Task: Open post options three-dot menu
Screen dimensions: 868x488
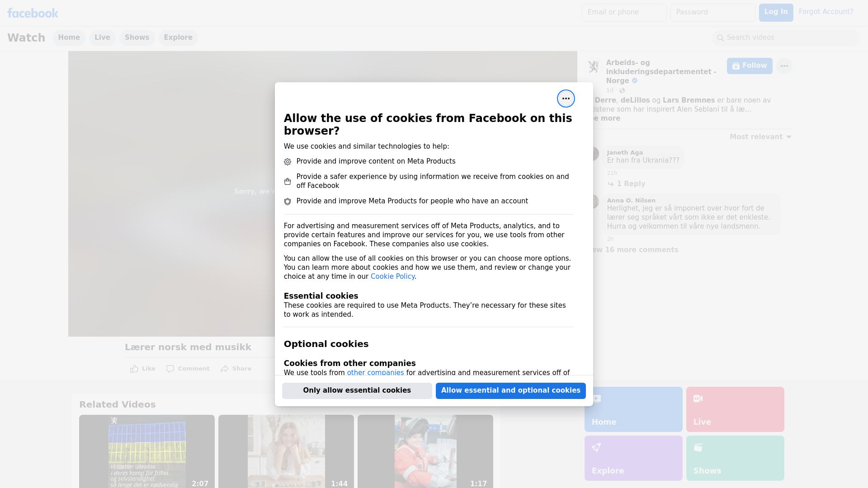Action: pyautogui.click(x=784, y=66)
